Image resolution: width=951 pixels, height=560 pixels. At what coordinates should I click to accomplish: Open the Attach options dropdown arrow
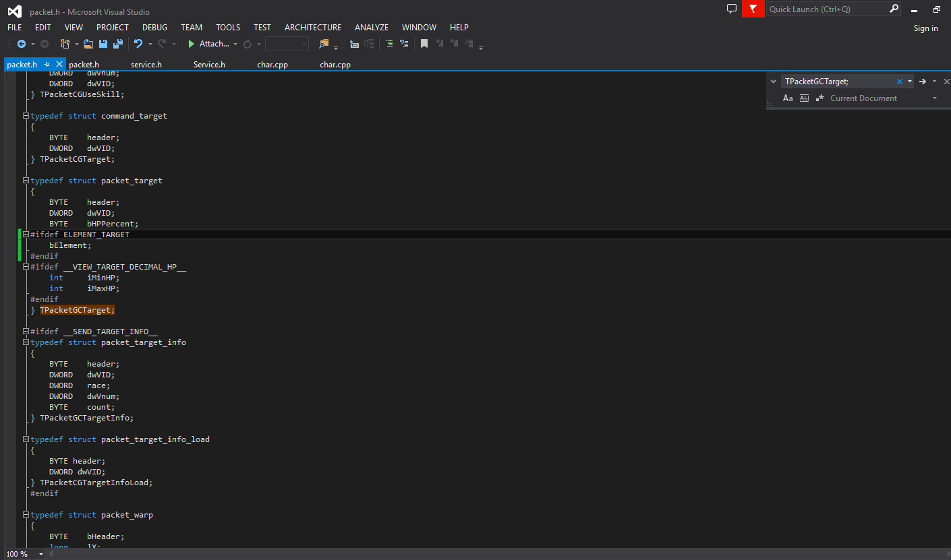pos(235,44)
